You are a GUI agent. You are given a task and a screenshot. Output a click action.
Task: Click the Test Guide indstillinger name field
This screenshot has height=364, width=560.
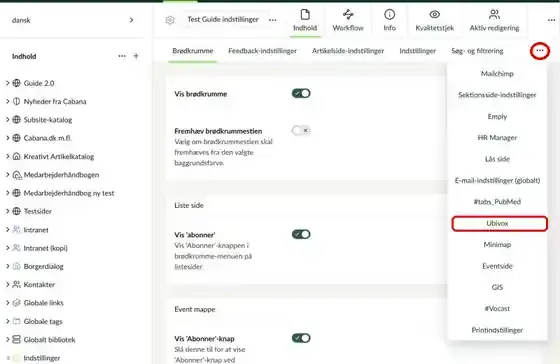(223, 20)
